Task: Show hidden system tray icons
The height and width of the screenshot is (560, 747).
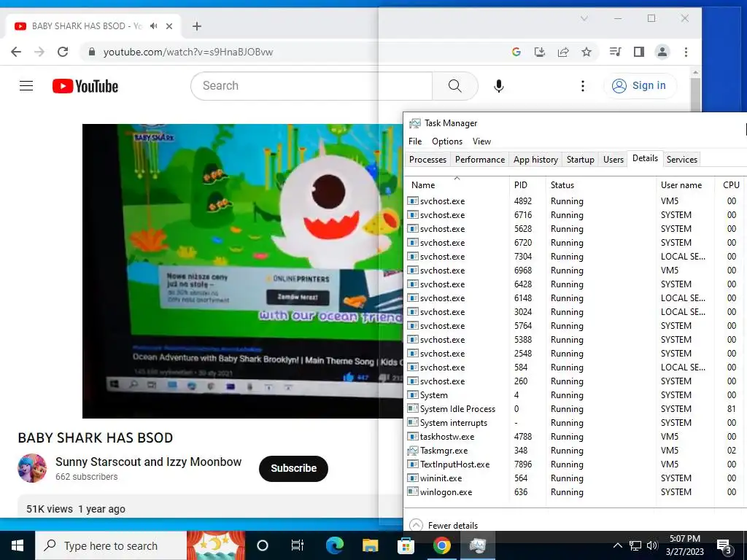Action: tap(617, 545)
